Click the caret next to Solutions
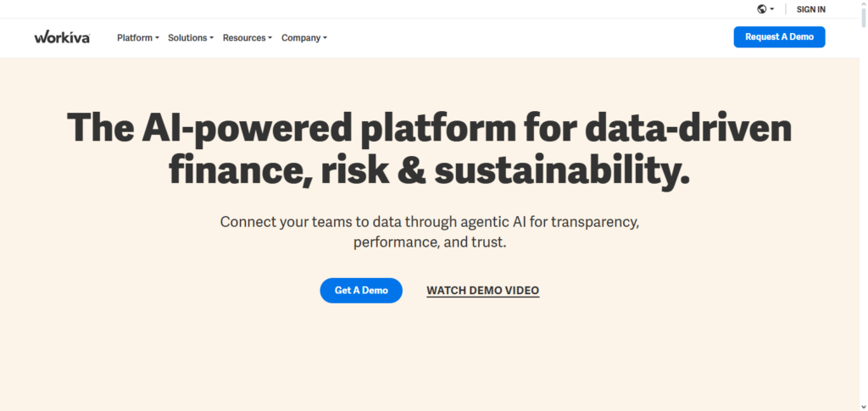 pyautogui.click(x=212, y=38)
